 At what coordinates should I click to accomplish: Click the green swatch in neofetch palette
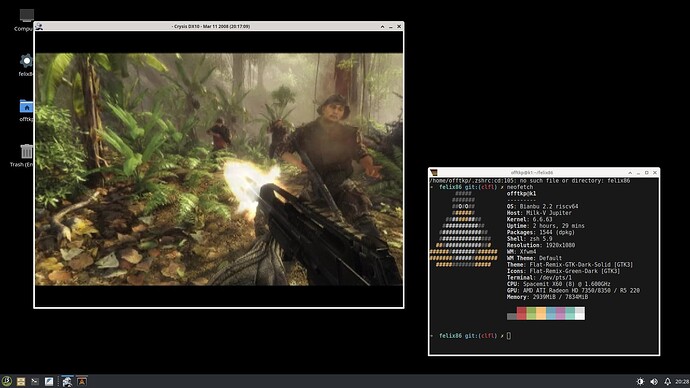tap(531, 313)
